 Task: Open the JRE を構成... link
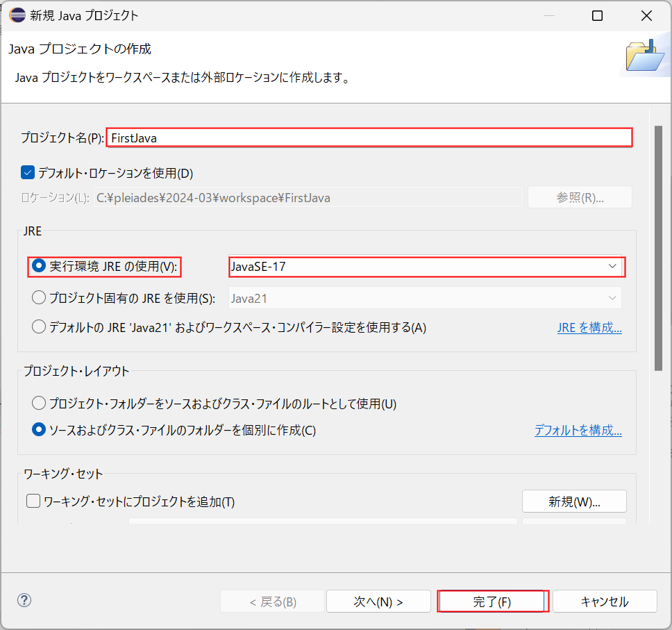[x=589, y=328]
